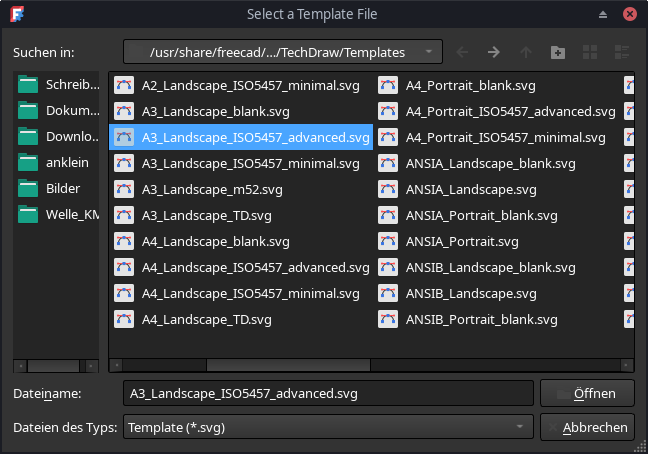Viewport: 648px width, 454px height.
Task: Click the sidebar horizontal scrollbar
Action: [55, 365]
